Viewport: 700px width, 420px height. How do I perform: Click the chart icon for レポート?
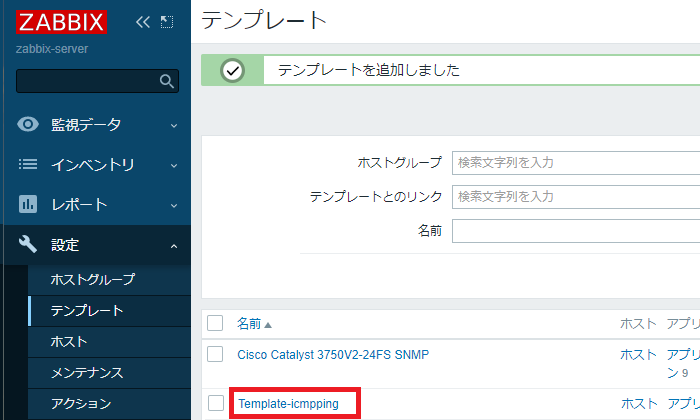[x=29, y=205]
